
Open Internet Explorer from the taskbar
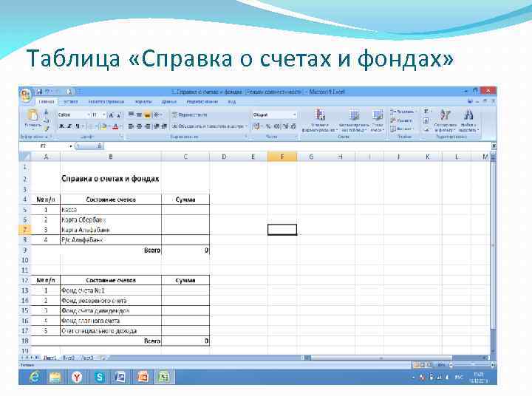pos(34,377)
